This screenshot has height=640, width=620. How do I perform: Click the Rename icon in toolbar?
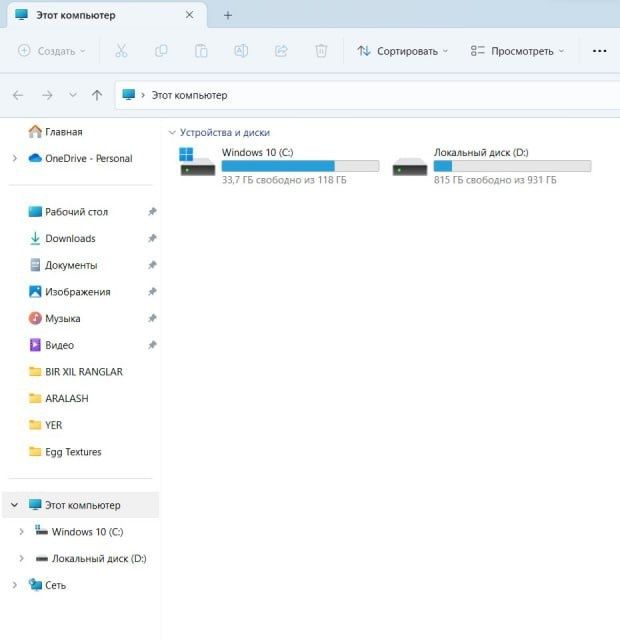tap(241, 51)
